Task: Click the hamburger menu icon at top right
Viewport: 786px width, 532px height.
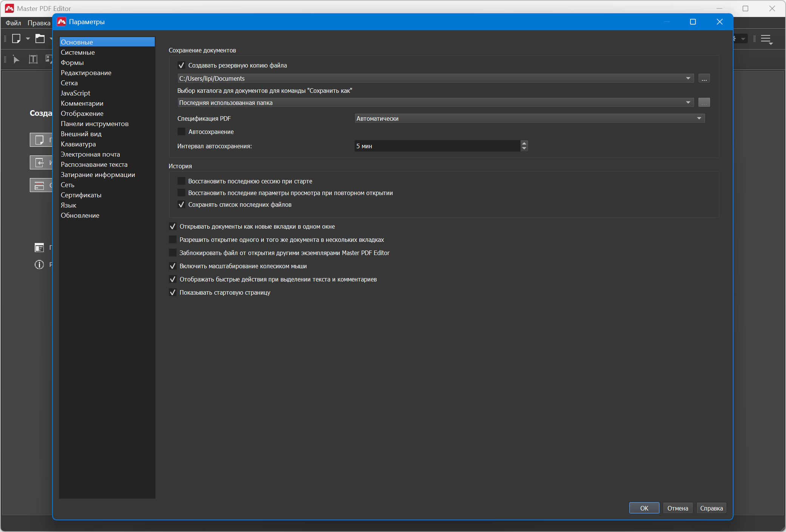Action: coord(766,39)
